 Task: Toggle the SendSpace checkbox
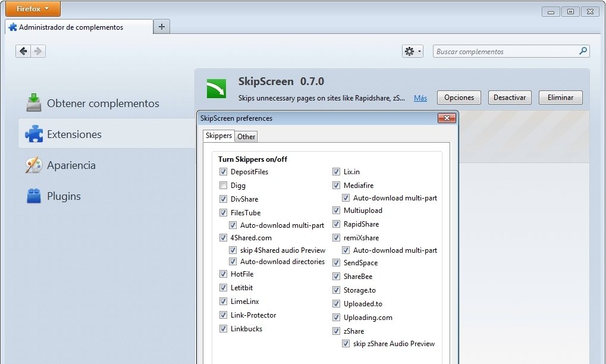(336, 262)
